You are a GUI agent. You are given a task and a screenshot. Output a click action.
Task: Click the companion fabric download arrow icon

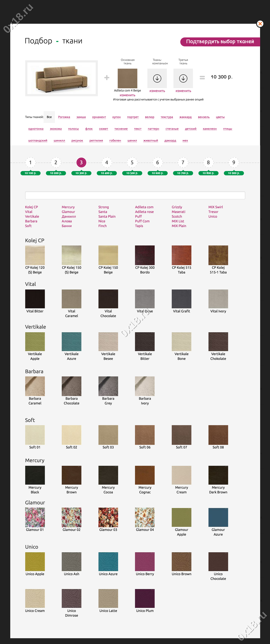(x=157, y=78)
